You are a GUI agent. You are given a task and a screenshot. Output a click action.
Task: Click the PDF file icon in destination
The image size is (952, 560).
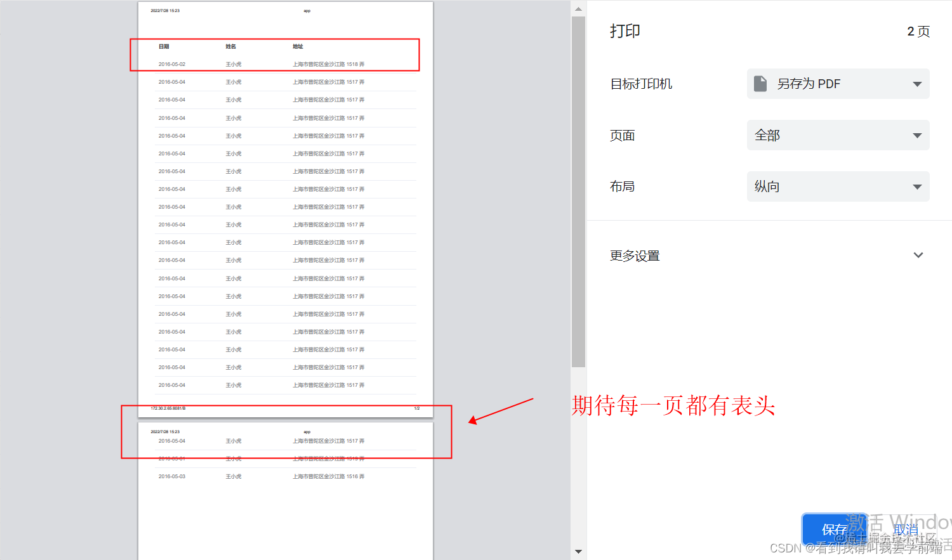pos(760,84)
